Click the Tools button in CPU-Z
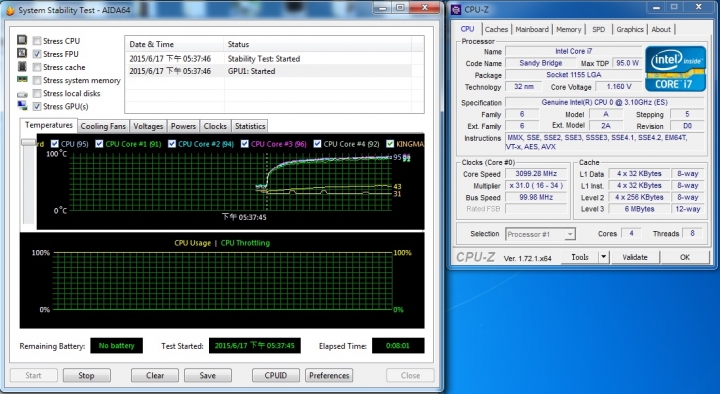The height and width of the screenshot is (394, 720). tap(580, 257)
